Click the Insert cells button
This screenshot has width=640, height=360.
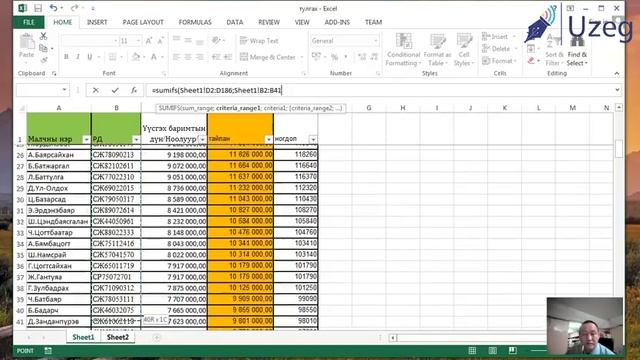[498, 37]
